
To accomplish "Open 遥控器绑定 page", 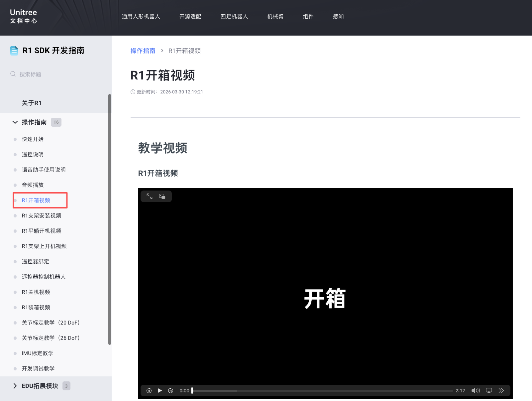I will 36,261.
